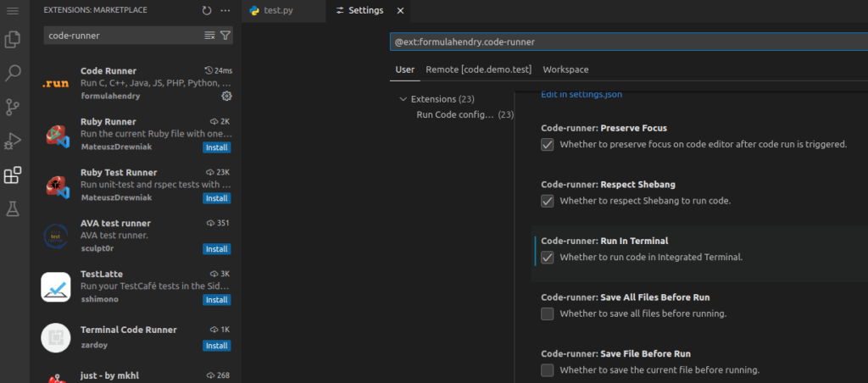Switch to the Workspace settings tab

(565, 69)
